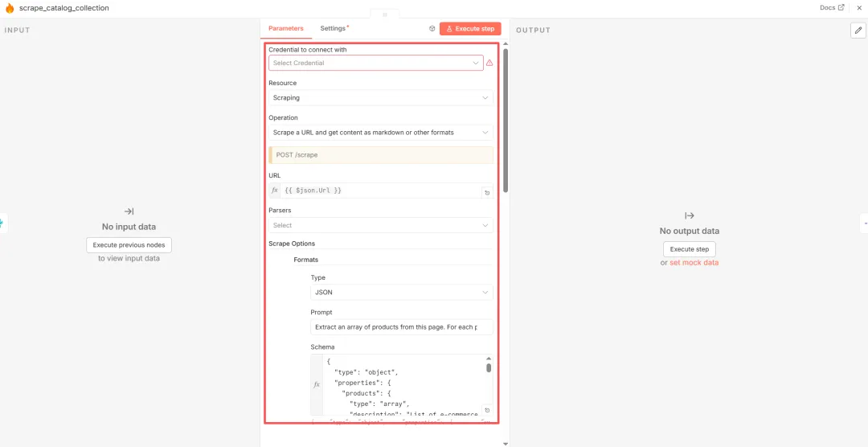Click the POST /scrape notice
Screen dimensions: 868x447
(x=381, y=155)
